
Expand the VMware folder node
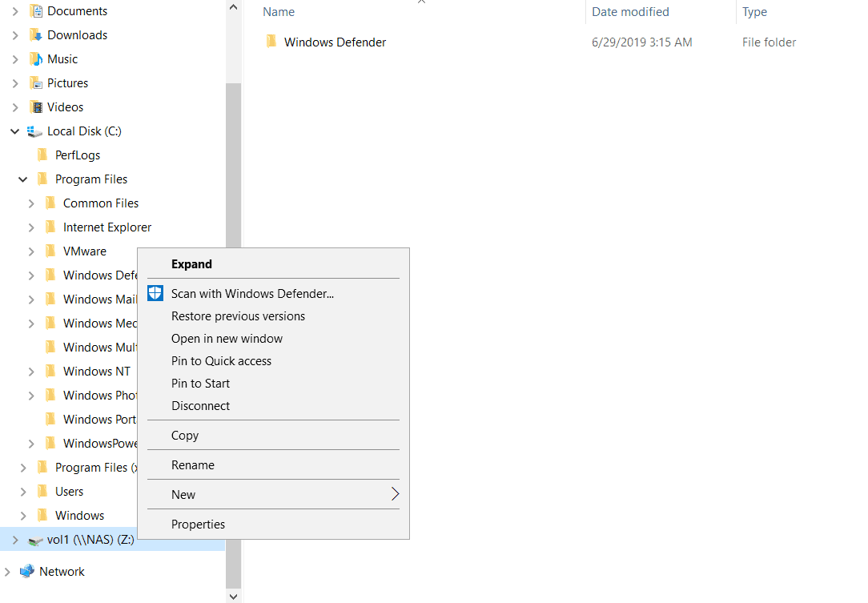31,251
